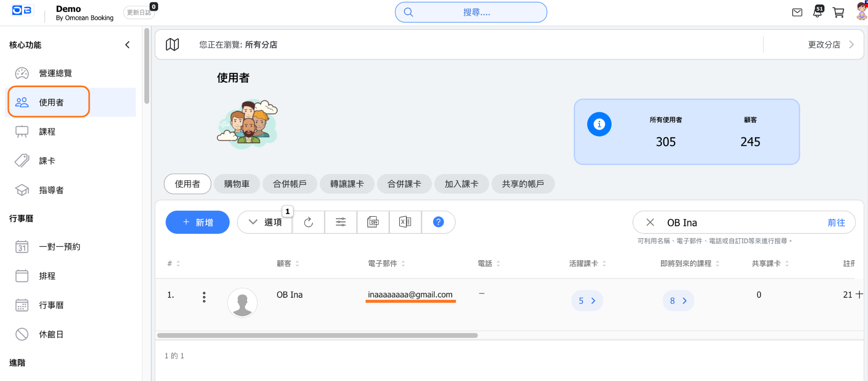Open the three-dot menu for OB Ina
868x381 pixels.
click(204, 297)
